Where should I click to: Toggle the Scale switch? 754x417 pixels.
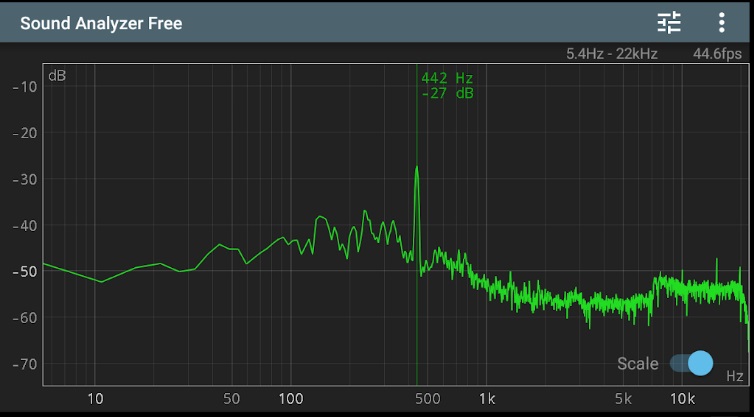tap(691, 363)
